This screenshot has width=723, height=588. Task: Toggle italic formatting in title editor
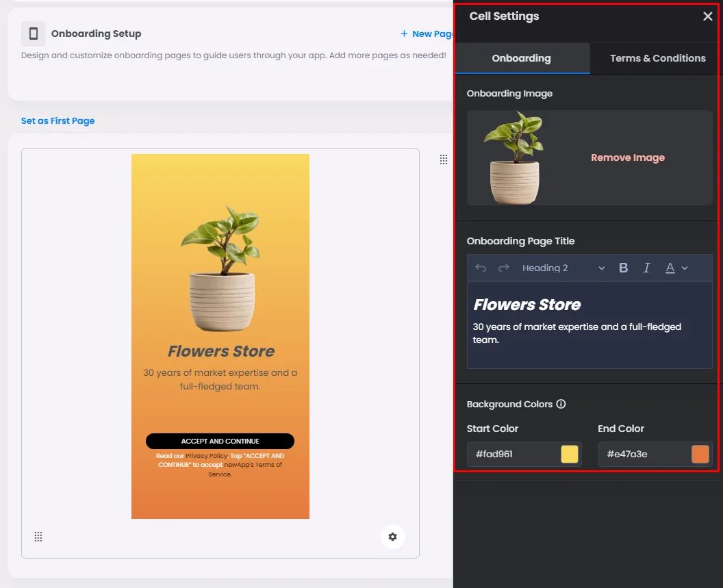[646, 268]
